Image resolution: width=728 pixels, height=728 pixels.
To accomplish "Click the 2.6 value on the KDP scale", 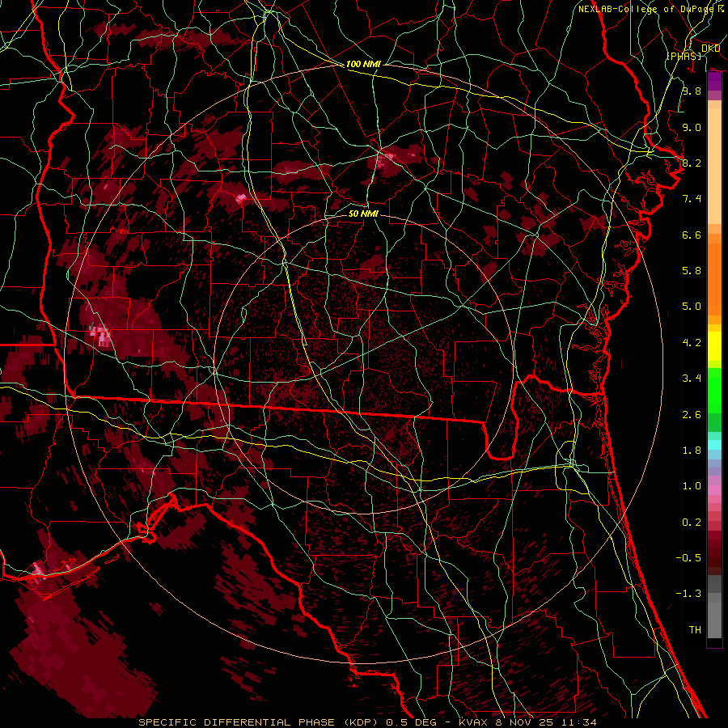I will (692, 415).
